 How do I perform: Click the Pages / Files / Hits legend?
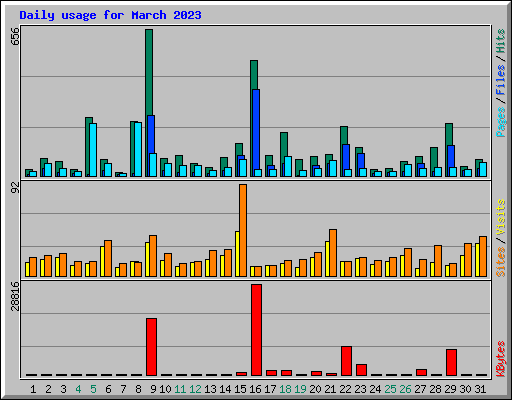(x=501, y=83)
